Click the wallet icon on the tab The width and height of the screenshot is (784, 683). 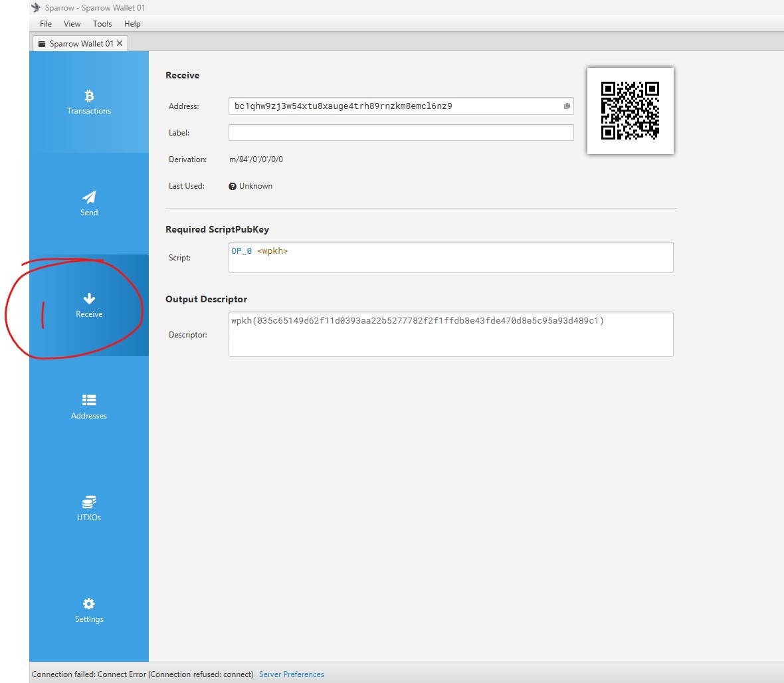pos(42,44)
